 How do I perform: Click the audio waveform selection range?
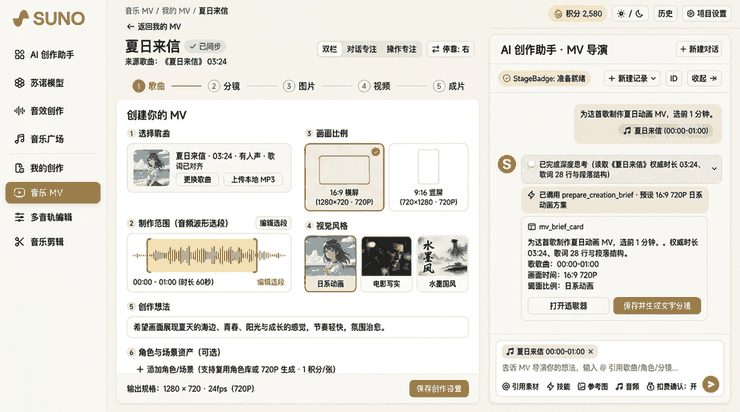click(202, 255)
